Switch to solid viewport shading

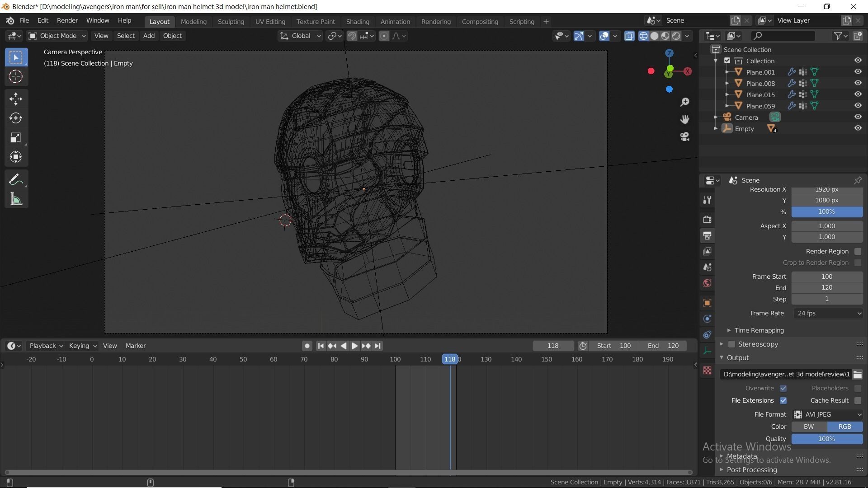pyautogui.click(x=654, y=36)
